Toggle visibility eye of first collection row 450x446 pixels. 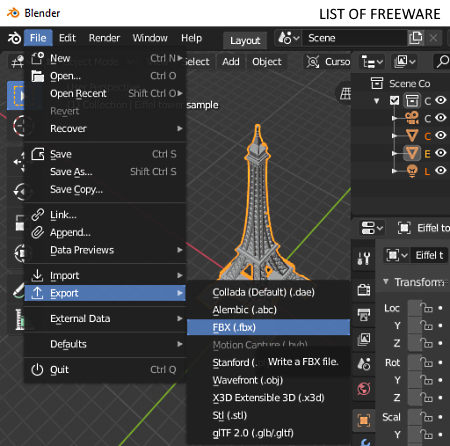point(441,100)
